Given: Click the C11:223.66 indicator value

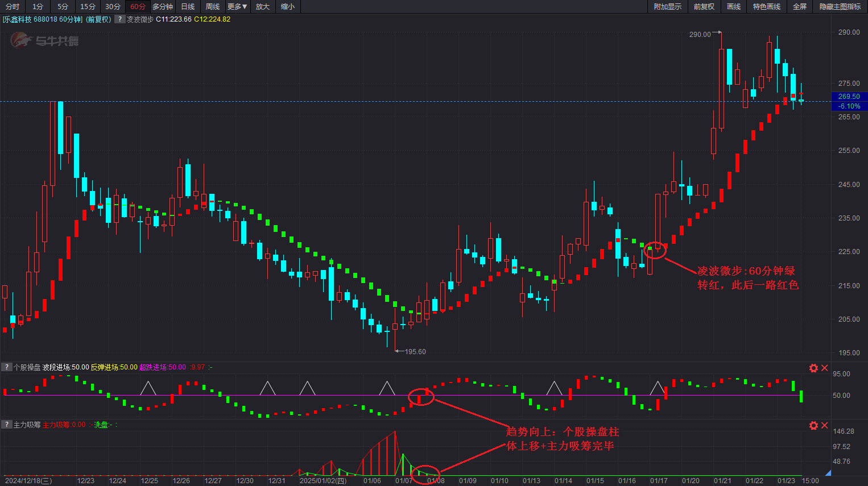Looking at the screenshot, I should click(173, 19).
